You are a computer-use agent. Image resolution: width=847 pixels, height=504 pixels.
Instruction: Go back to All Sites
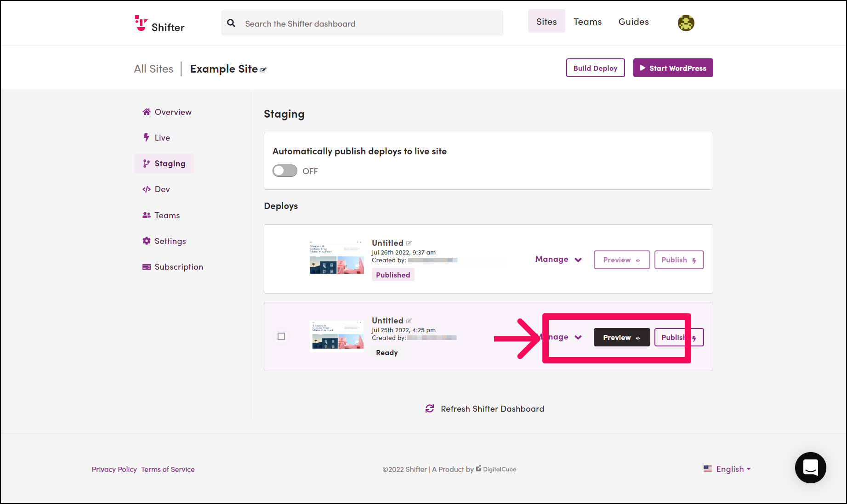pos(153,69)
